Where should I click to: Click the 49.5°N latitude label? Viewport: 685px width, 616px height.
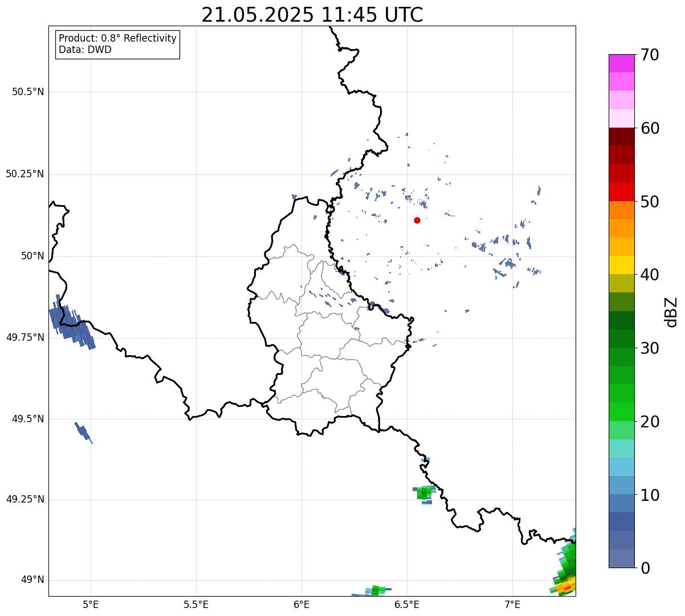click(x=27, y=419)
